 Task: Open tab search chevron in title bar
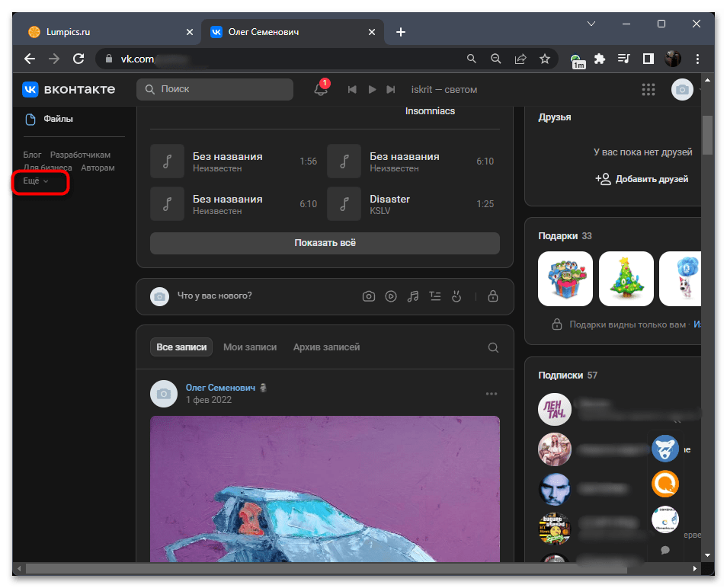pos(591,24)
